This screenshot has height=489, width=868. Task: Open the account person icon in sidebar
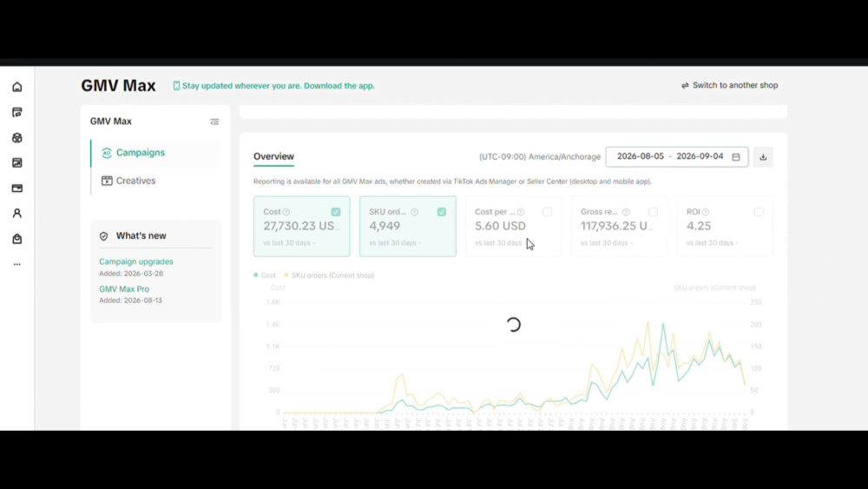17,213
